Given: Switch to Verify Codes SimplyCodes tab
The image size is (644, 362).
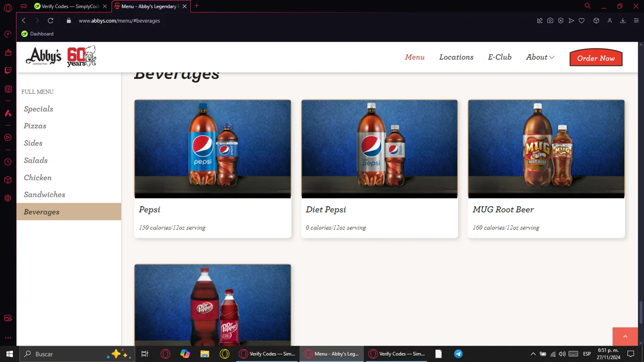Looking at the screenshot, I should pos(70,6).
